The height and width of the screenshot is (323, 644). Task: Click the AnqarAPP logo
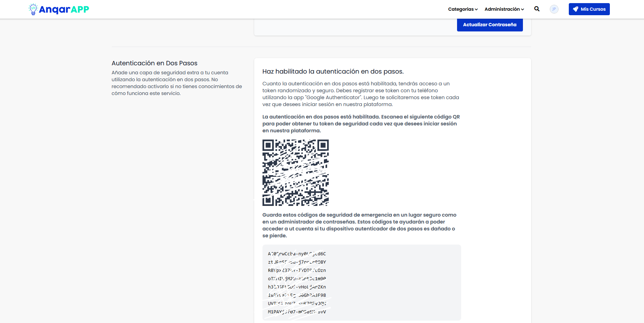(59, 9)
